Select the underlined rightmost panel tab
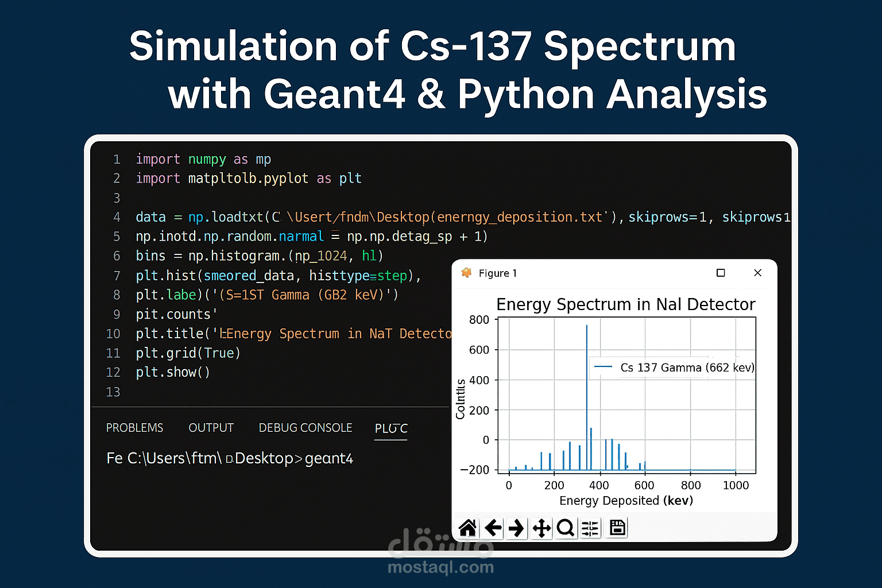This screenshot has height=588, width=882. [391, 428]
